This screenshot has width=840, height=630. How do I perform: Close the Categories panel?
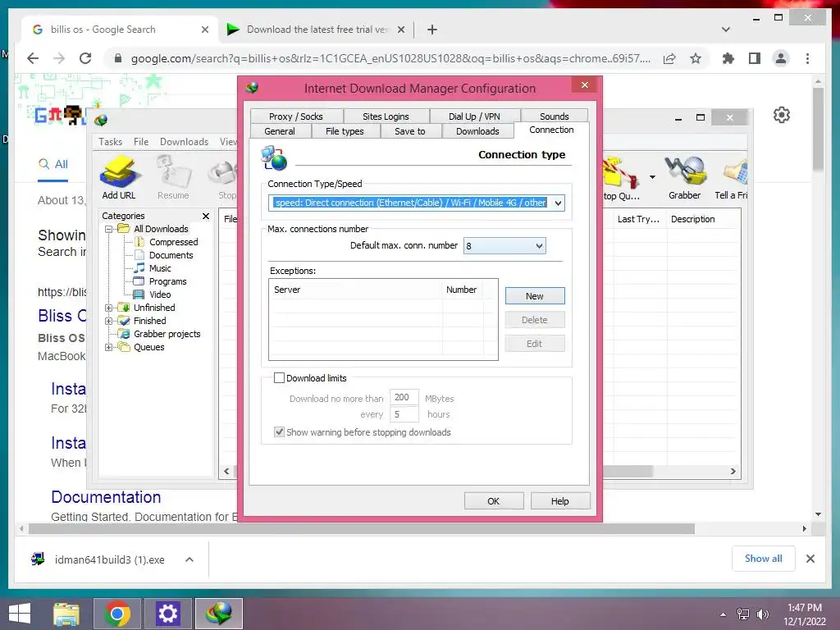click(x=206, y=216)
